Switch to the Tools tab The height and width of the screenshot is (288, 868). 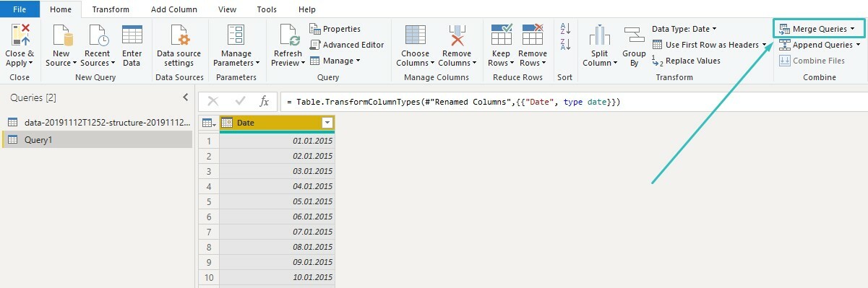tap(267, 9)
